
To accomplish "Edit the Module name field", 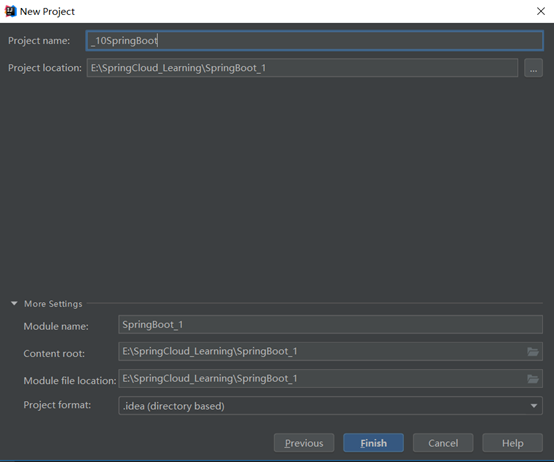I will pos(330,325).
